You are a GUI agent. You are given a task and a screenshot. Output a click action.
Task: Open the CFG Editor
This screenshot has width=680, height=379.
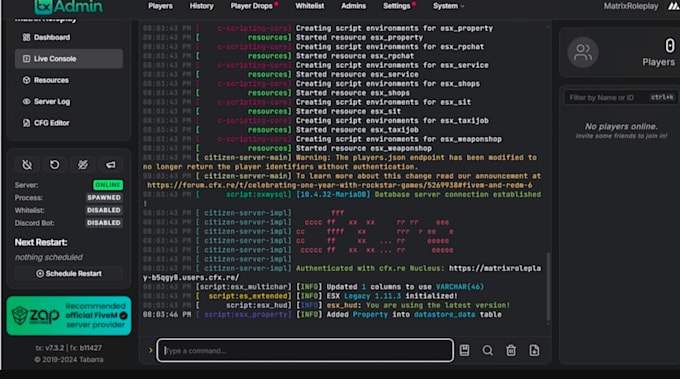coord(69,123)
